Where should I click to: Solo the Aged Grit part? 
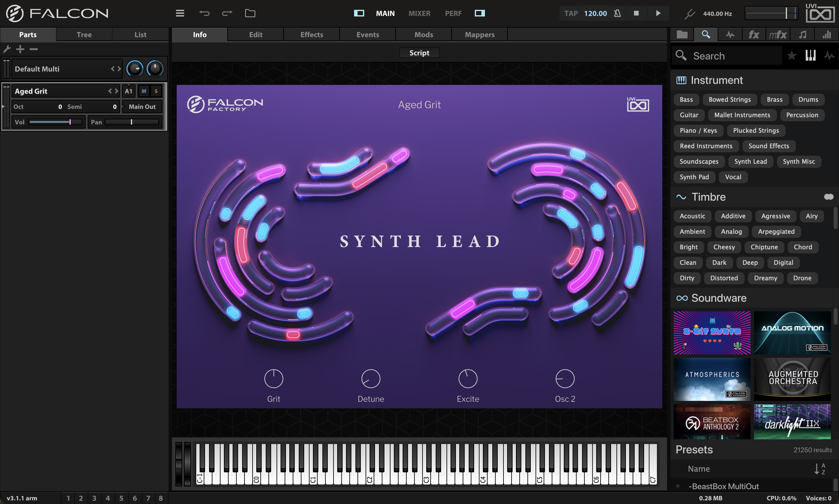click(156, 91)
